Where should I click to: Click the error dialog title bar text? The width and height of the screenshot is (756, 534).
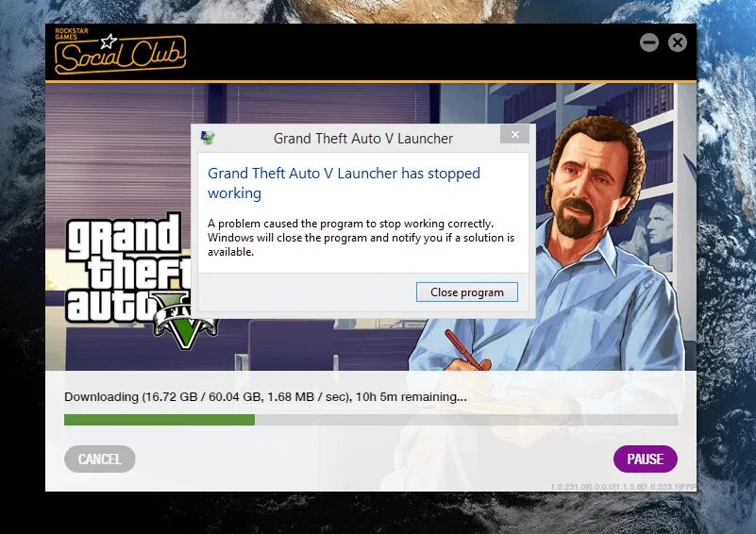363,139
